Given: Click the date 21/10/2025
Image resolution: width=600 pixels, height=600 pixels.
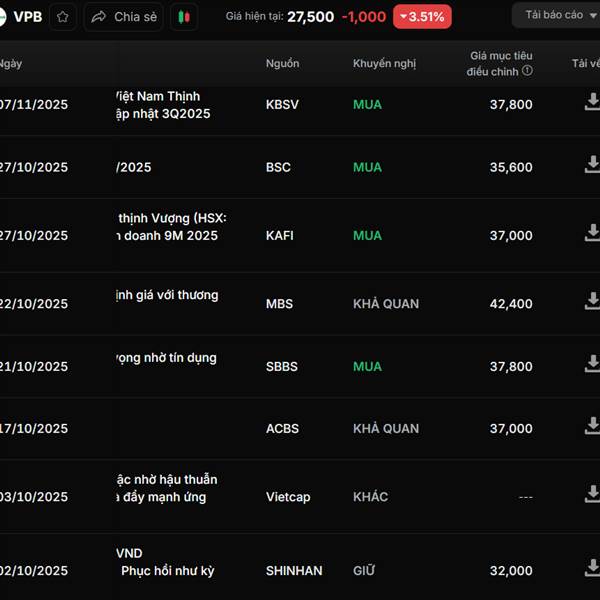Looking at the screenshot, I should pos(34,367).
